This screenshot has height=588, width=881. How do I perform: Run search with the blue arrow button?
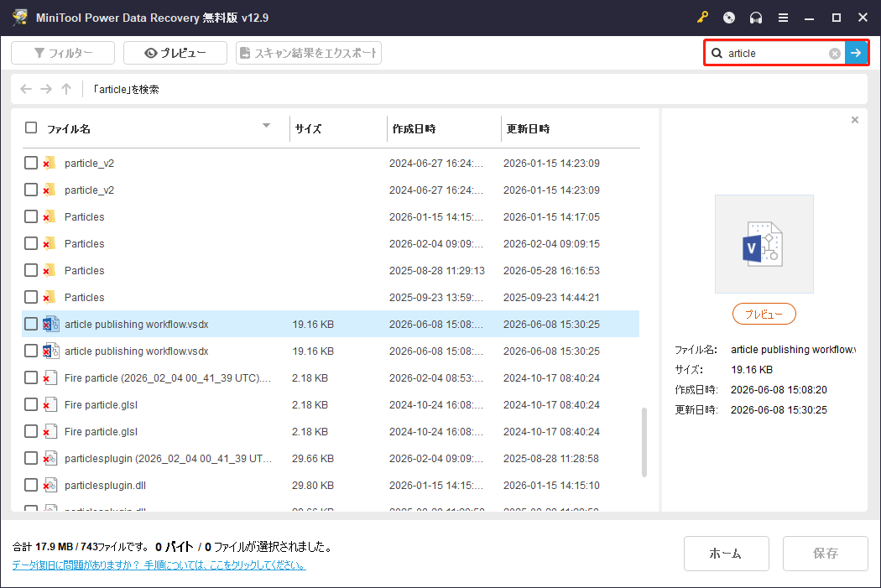click(x=856, y=53)
